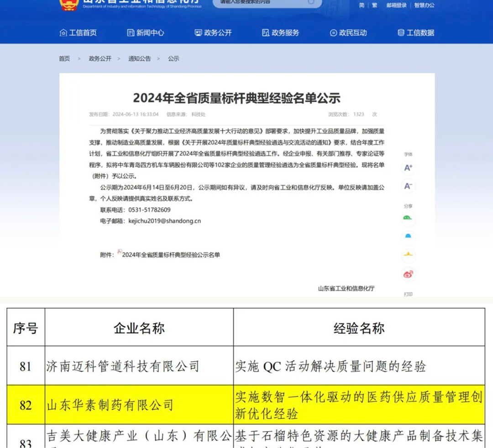Click the search input box

pyautogui.click(x=260, y=3)
